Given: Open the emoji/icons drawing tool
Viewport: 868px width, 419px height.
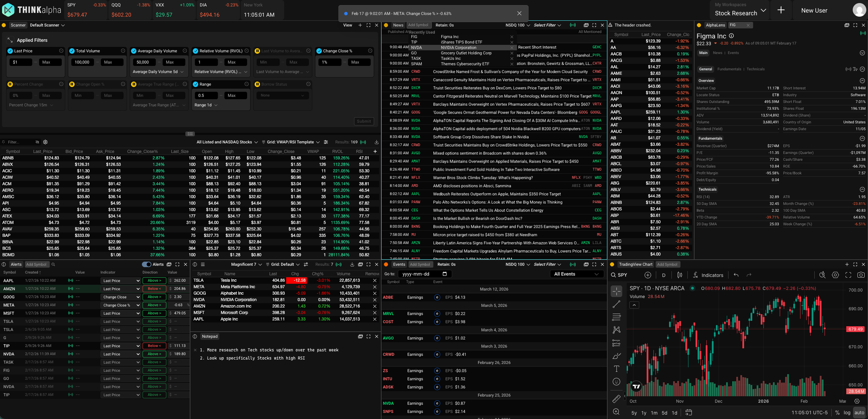Looking at the screenshot, I should [616, 382].
